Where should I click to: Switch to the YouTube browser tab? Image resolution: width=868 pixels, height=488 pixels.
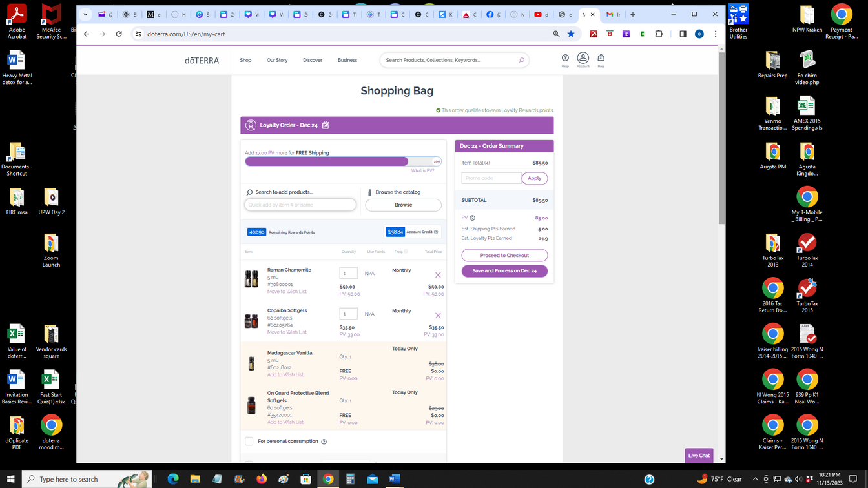tap(541, 14)
